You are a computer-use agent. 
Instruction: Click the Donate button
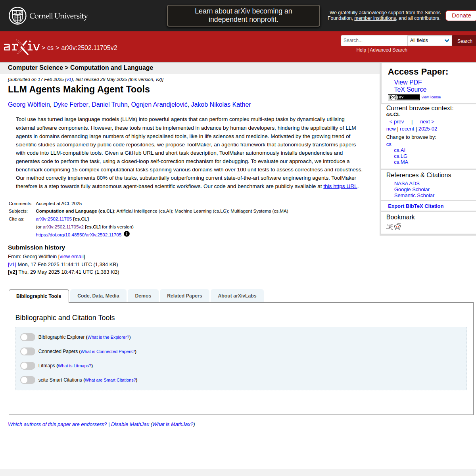tap(461, 15)
